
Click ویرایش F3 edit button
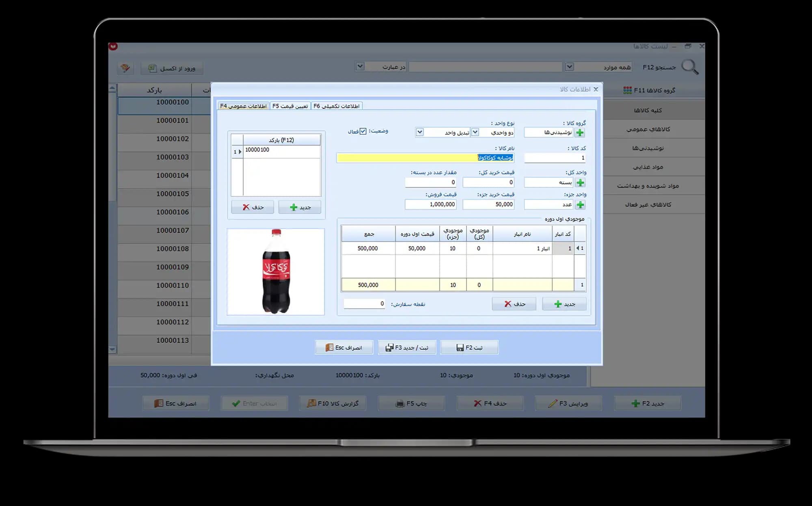[x=568, y=403]
